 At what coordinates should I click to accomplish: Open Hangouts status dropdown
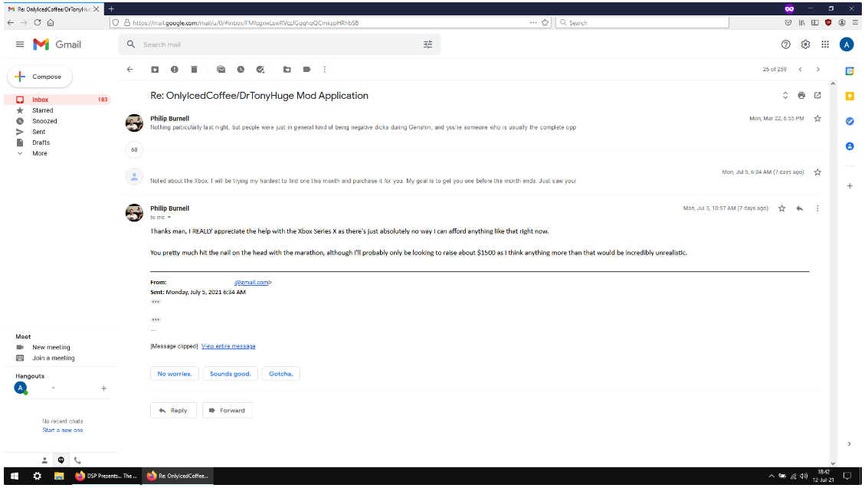53,388
